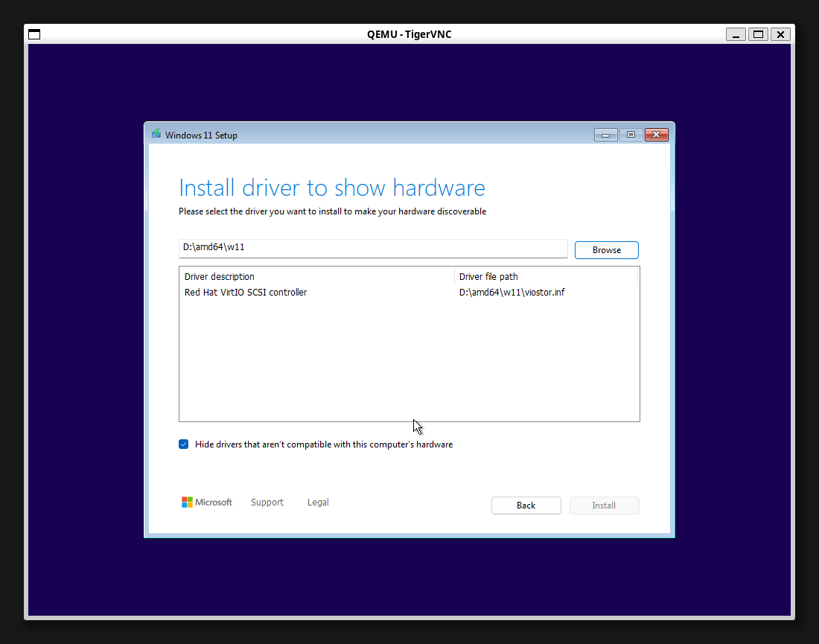
Task: Open the TigerVNC window menu icon
Action: point(34,34)
